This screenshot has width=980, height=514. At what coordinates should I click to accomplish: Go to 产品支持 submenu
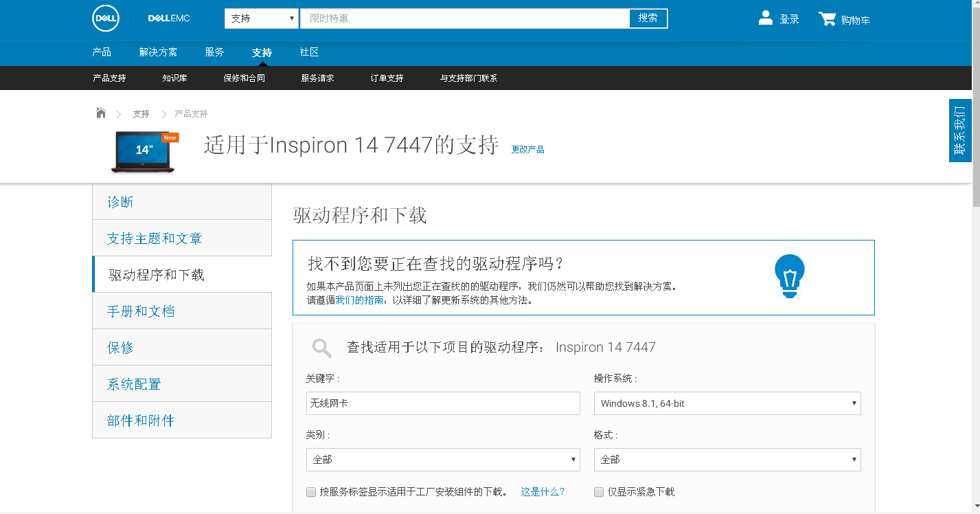(x=109, y=78)
